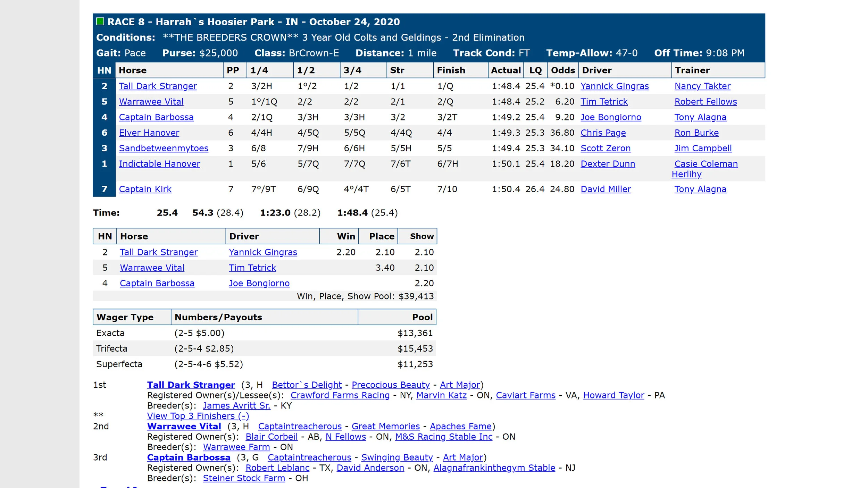The height and width of the screenshot is (488, 868).
Task: Click trainer Casie Coleman Herlihy link
Action: [706, 164]
